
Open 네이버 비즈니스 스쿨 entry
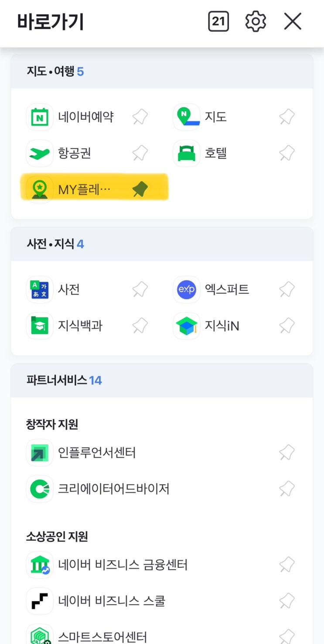coord(112,601)
